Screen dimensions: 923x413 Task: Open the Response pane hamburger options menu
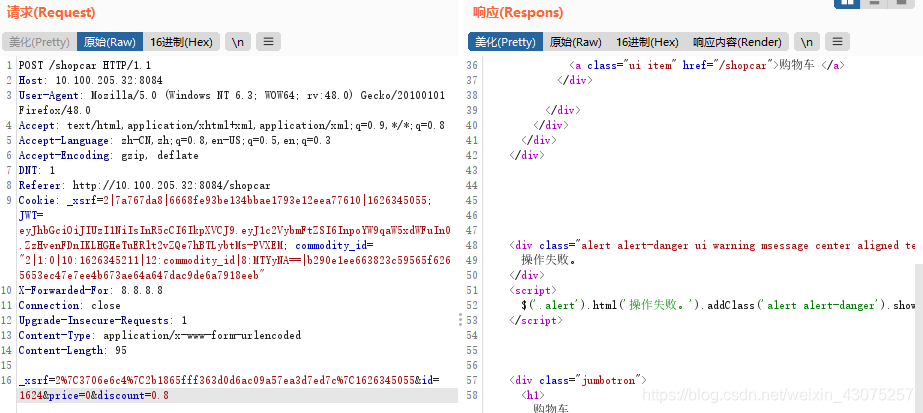(837, 42)
